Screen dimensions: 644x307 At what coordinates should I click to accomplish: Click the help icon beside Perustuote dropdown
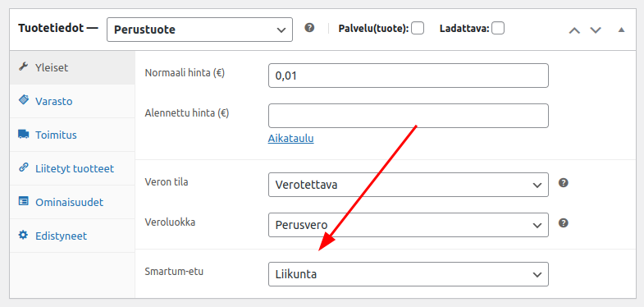click(309, 28)
